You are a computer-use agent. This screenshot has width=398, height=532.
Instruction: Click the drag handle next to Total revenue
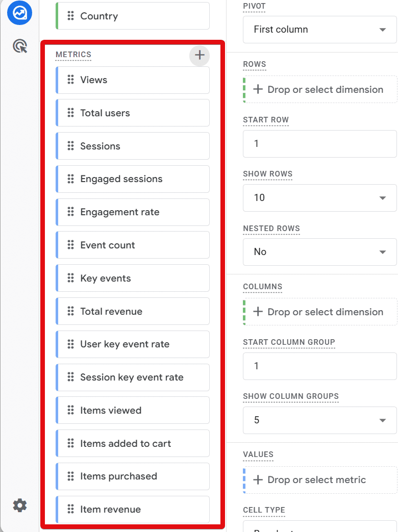[70, 311]
